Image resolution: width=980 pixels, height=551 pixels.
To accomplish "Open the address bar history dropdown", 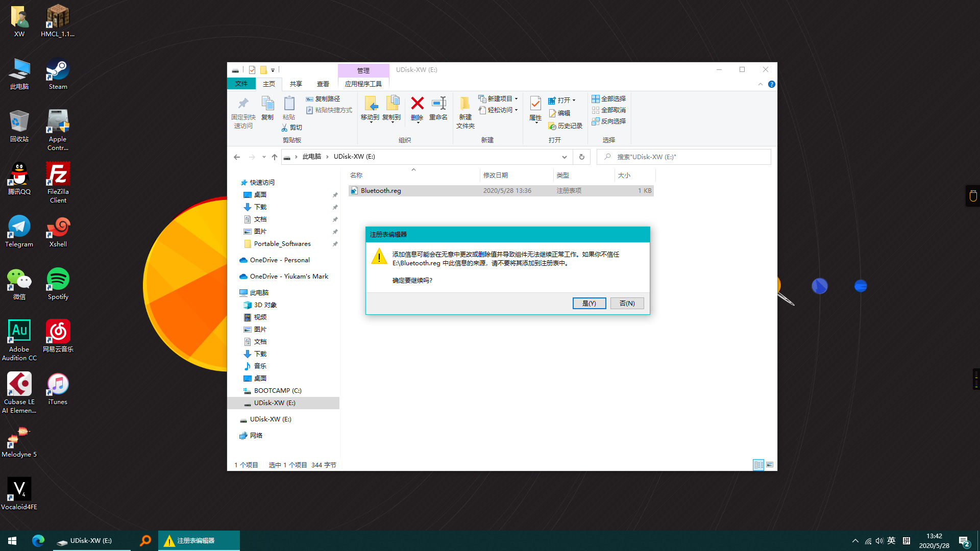I will click(x=564, y=157).
